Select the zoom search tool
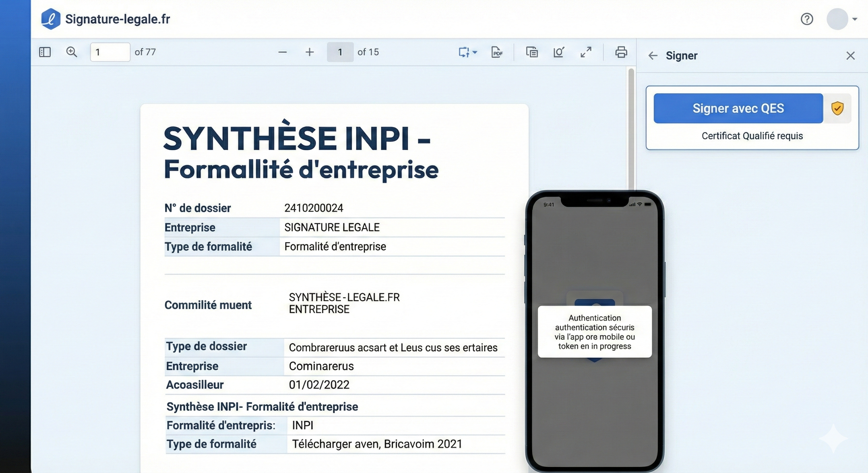This screenshot has width=868, height=473. pyautogui.click(x=72, y=52)
